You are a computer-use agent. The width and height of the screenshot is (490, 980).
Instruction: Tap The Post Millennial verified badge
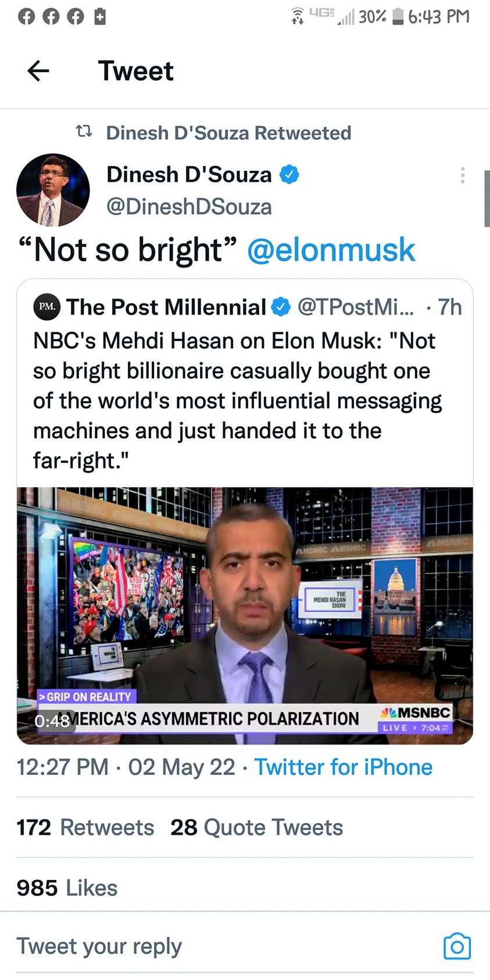281,306
